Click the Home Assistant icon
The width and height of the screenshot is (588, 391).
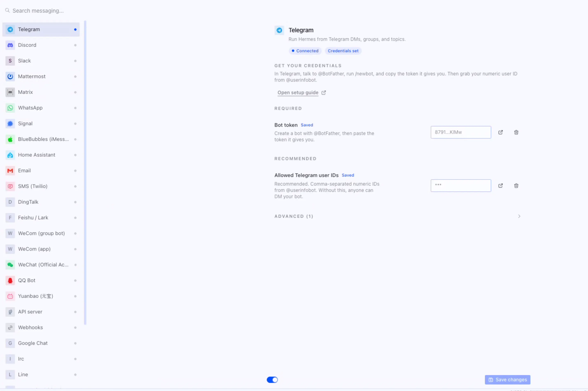pyautogui.click(x=10, y=155)
